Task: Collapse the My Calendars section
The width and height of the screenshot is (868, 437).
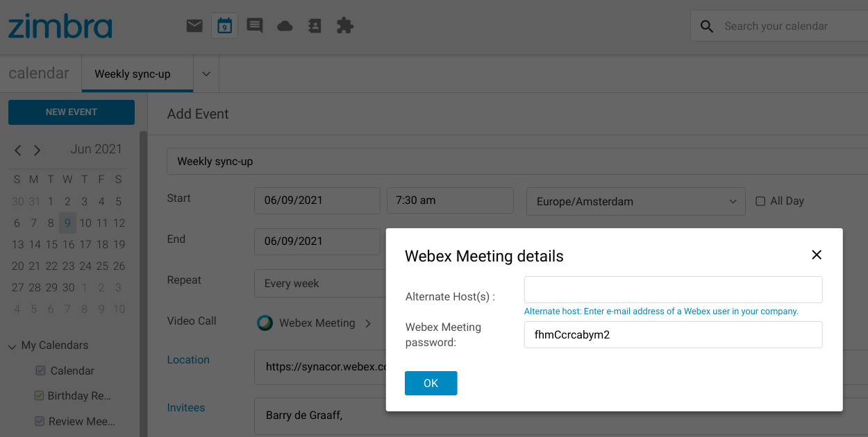Action: point(12,346)
